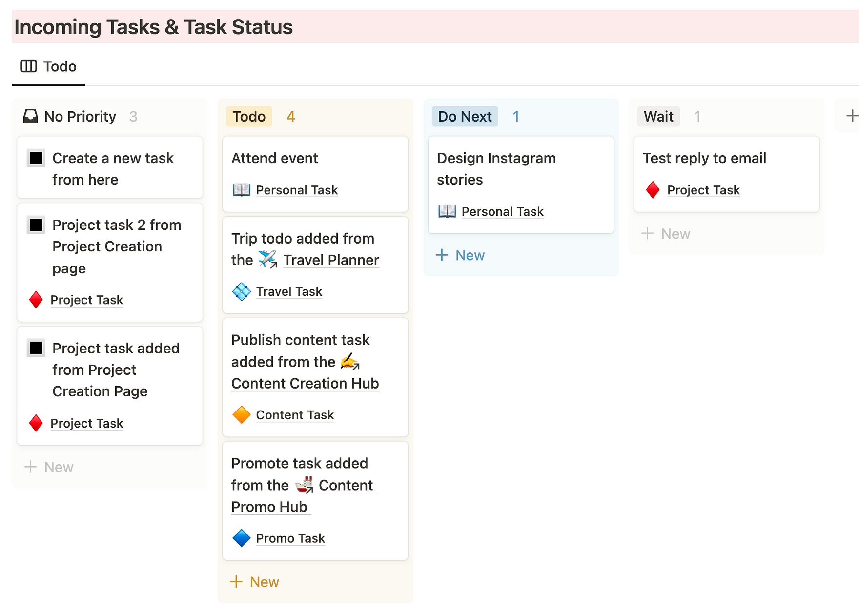The width and height of the screenshot is (859, 616).
Task: Click the plus icon to add a column
Action: [x=852, y=116]
